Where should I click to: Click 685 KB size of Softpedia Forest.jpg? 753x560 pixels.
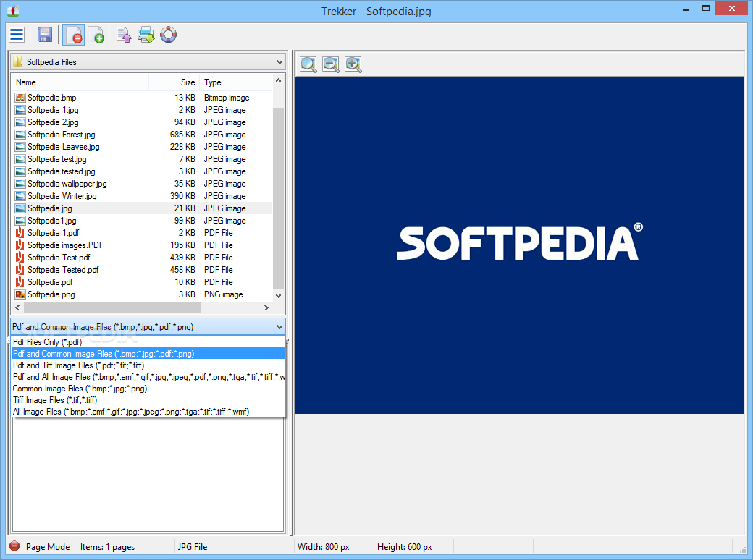click(x=182, y=135)
